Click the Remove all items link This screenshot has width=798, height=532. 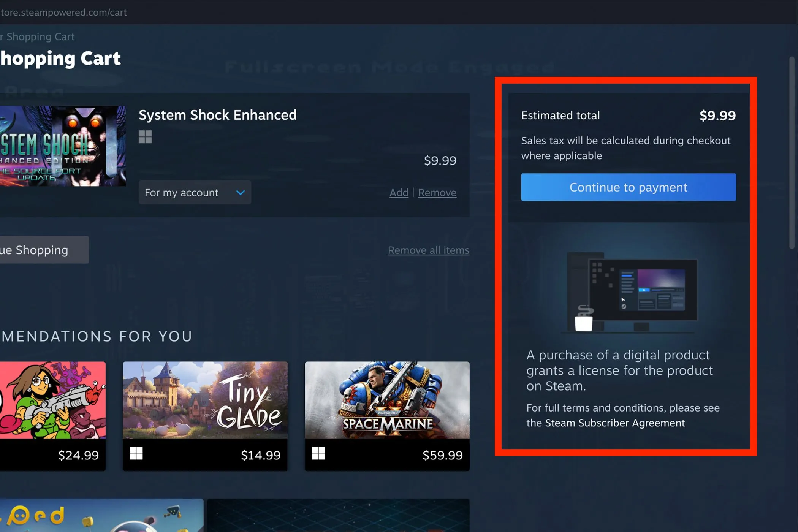coord(428,250)
